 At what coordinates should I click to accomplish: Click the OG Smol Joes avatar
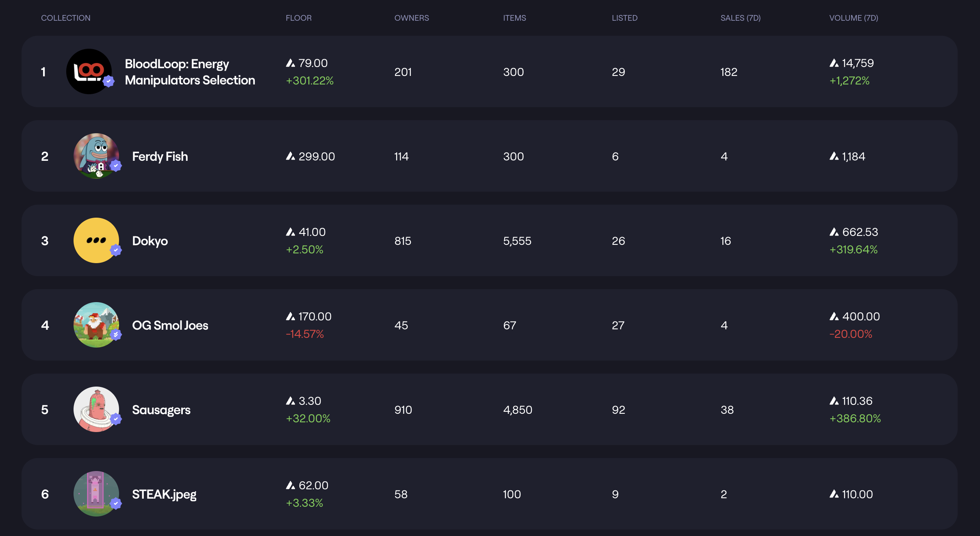point(96,325)
